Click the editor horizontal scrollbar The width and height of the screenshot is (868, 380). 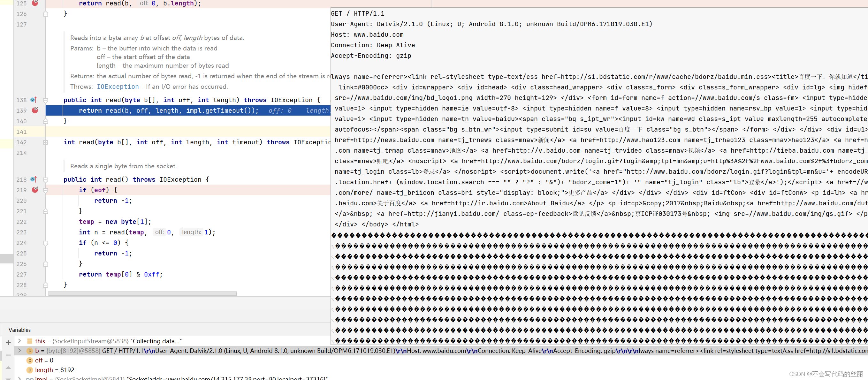142,293
